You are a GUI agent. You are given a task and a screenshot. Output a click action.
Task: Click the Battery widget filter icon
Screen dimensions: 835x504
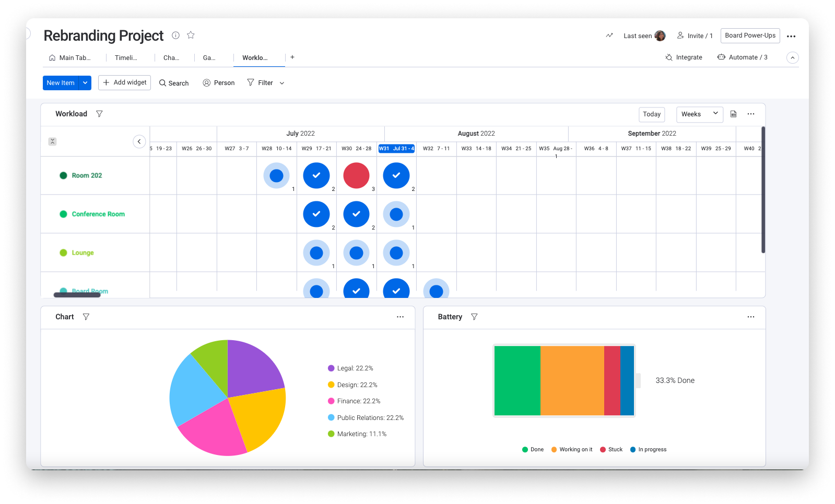pyautogui.click(x=474, y=317)
